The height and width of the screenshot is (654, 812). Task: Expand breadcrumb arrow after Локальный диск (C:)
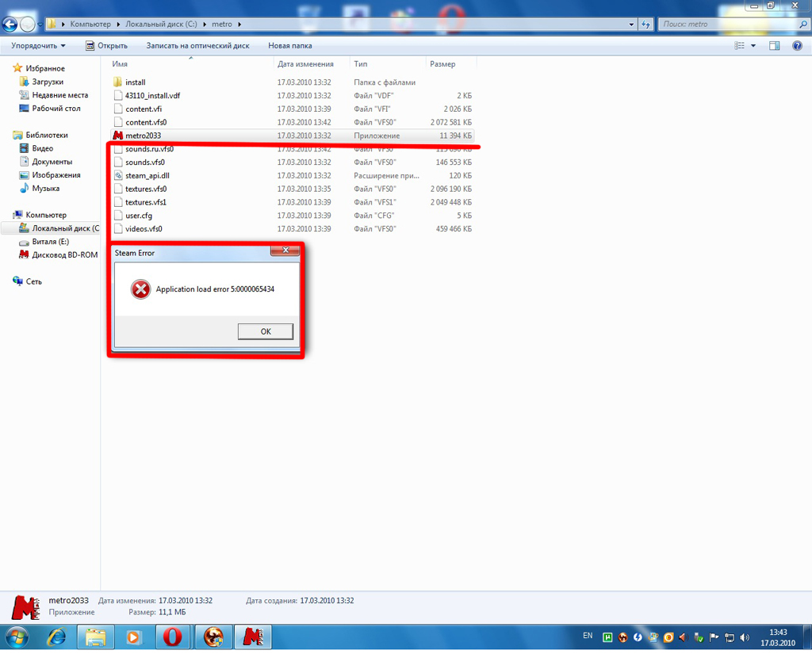(204, 25)
